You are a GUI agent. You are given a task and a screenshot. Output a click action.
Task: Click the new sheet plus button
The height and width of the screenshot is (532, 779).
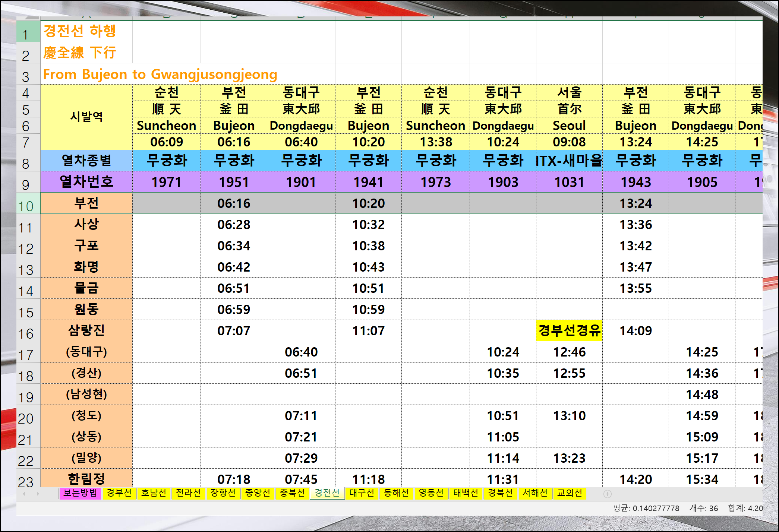click(x=607, y=494)
